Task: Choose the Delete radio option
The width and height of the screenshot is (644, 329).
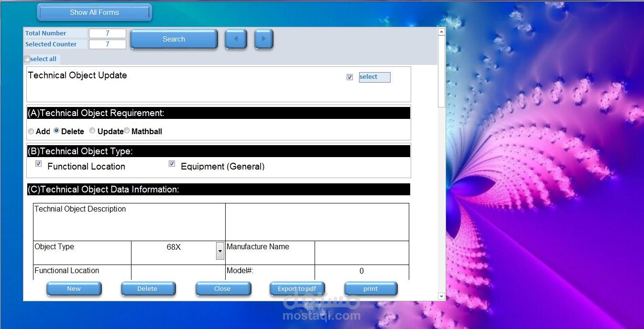Action: tap(56, 131)
